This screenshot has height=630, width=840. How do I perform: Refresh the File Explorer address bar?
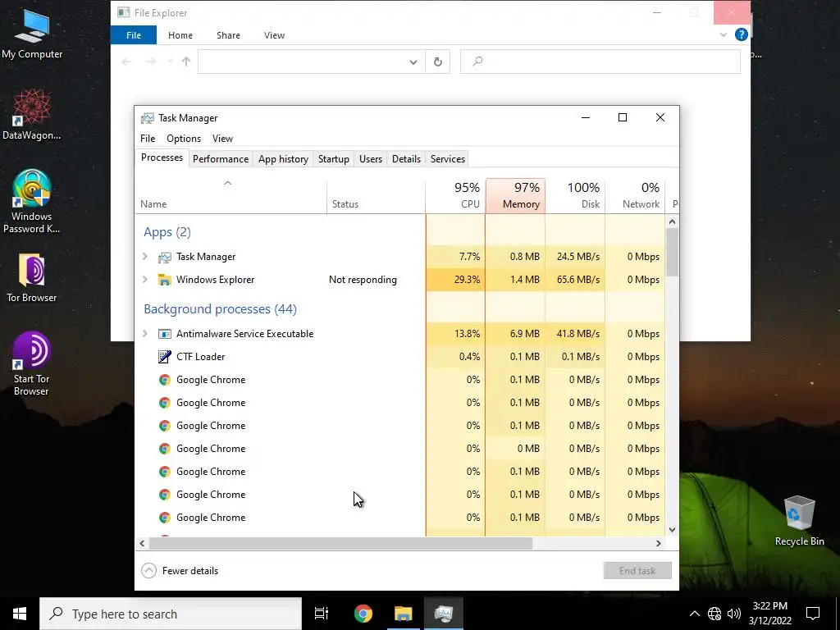438,62
